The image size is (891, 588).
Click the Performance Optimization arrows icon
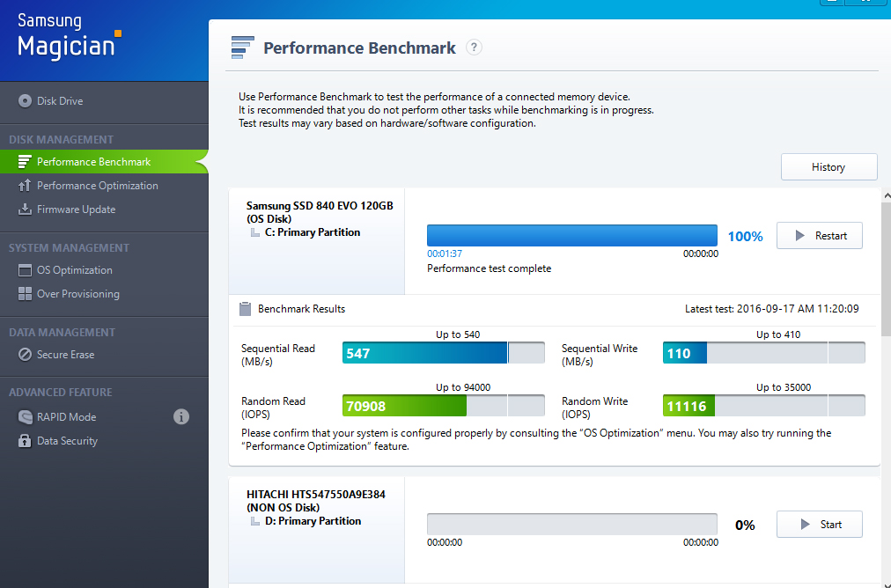point(25,186)
